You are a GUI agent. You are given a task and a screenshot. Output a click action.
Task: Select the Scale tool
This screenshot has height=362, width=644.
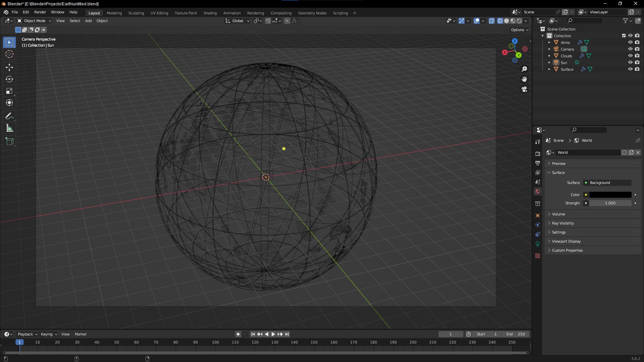pos(9,91)
